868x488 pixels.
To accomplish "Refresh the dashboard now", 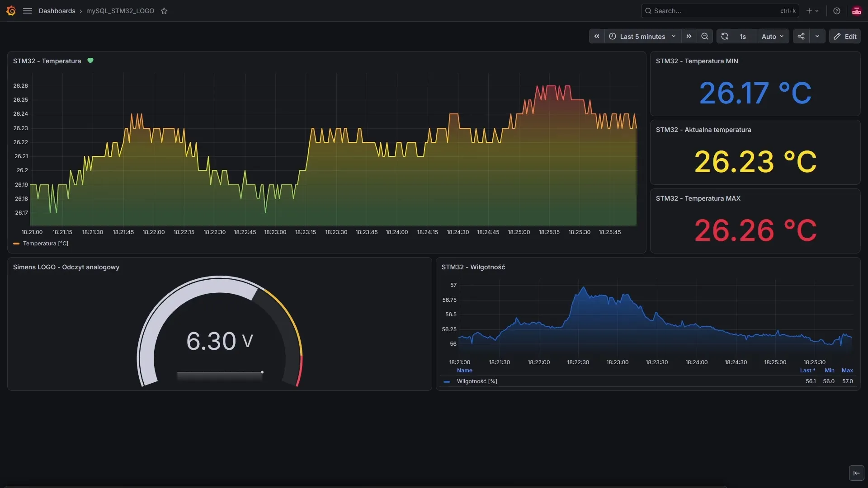I will (x=725, y=37).
